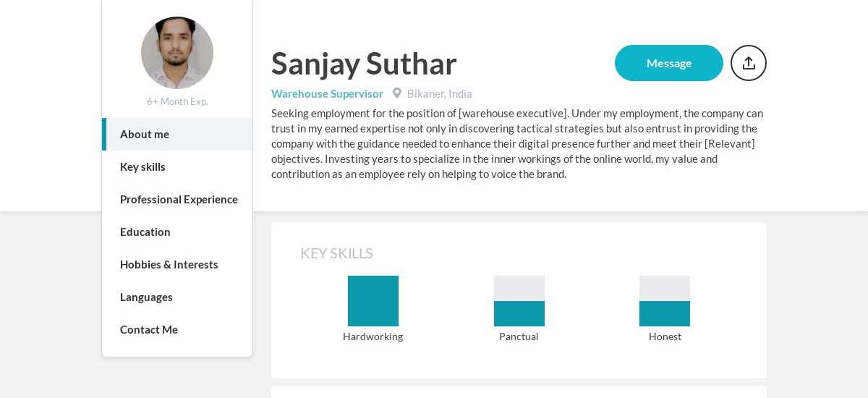Click the Warehouse Supervisor title link
Image resolution: width=868 pixels, height=398 pixels.
327,93
